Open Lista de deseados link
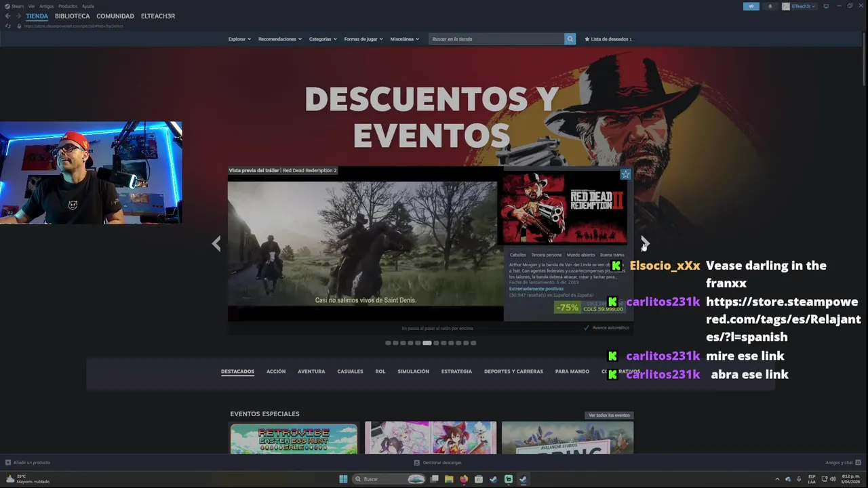The image size is (868, 488). (x=608, y=39)
